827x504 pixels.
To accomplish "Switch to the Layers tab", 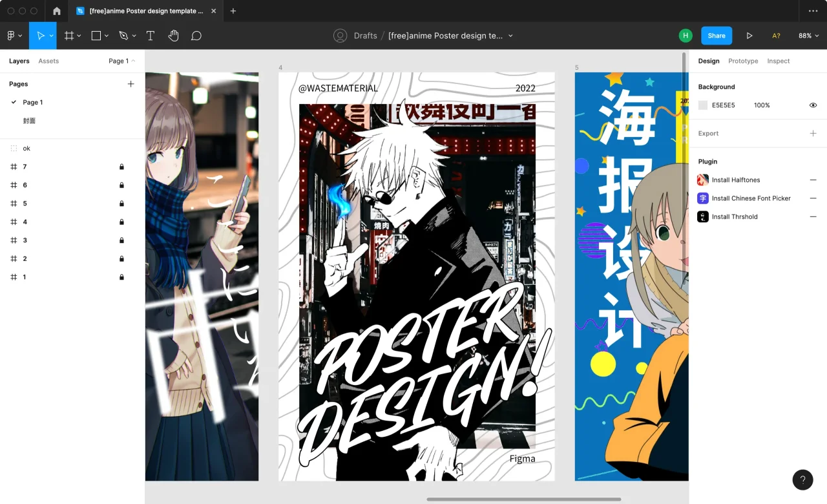I will pos(19,61).
